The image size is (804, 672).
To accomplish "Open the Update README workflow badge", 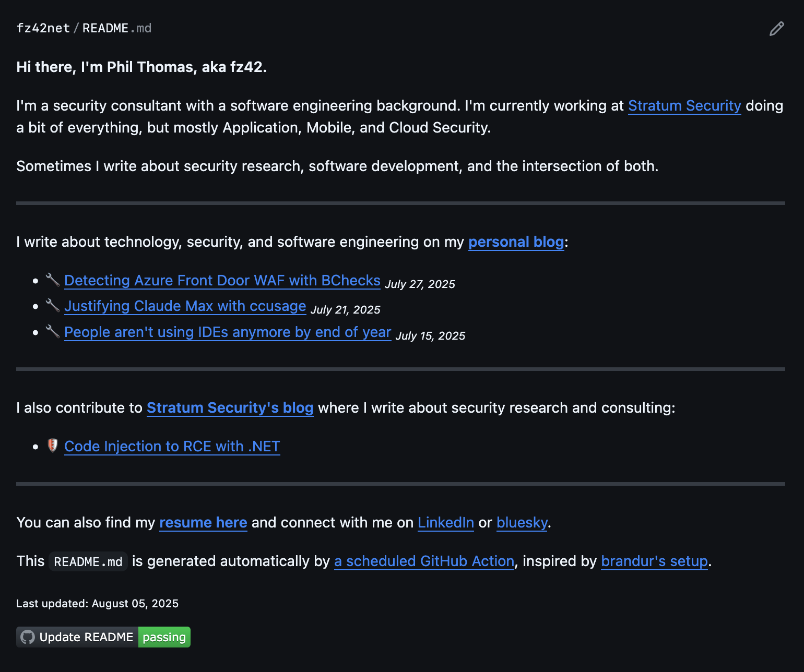I will [86, 637].
